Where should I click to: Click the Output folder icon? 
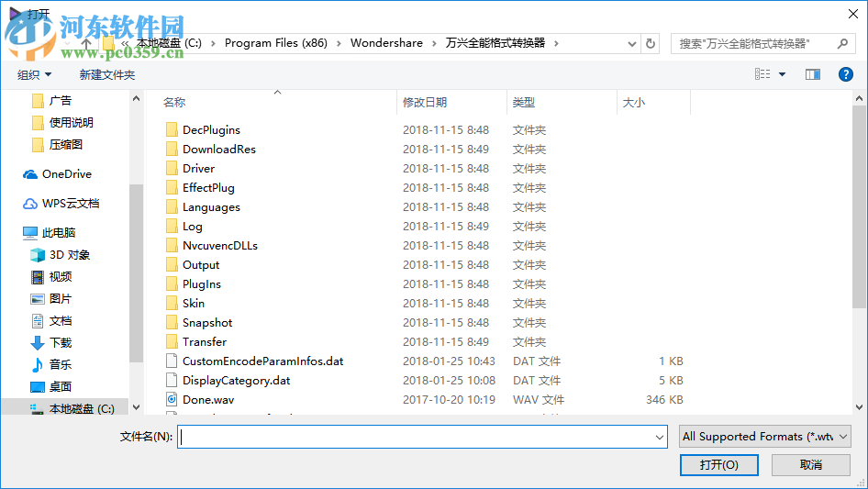click(172, 265)
